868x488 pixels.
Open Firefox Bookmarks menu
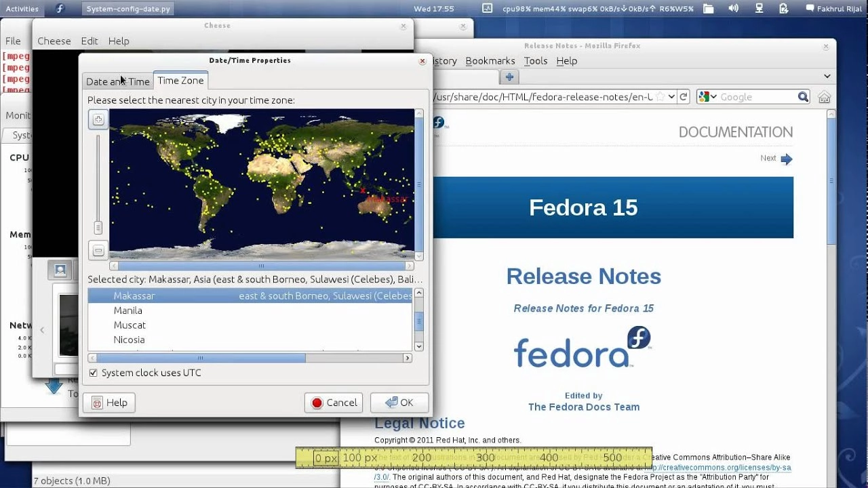pos(490,60)
